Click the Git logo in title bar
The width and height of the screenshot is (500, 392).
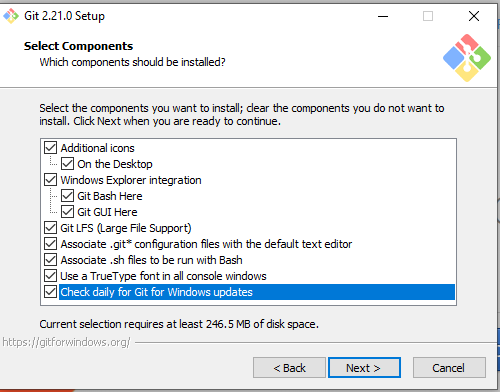click(x=11, y=16)
